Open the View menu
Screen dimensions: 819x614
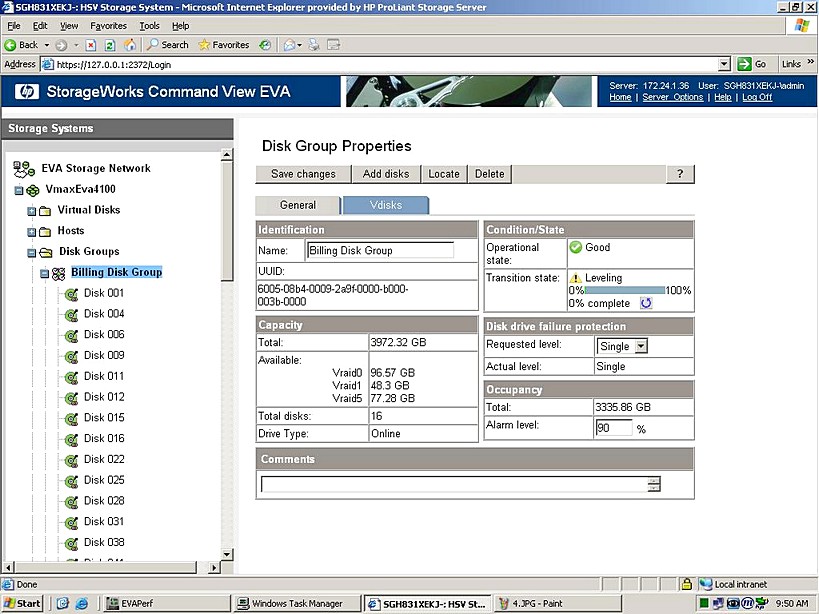click(x=69, y=26)
